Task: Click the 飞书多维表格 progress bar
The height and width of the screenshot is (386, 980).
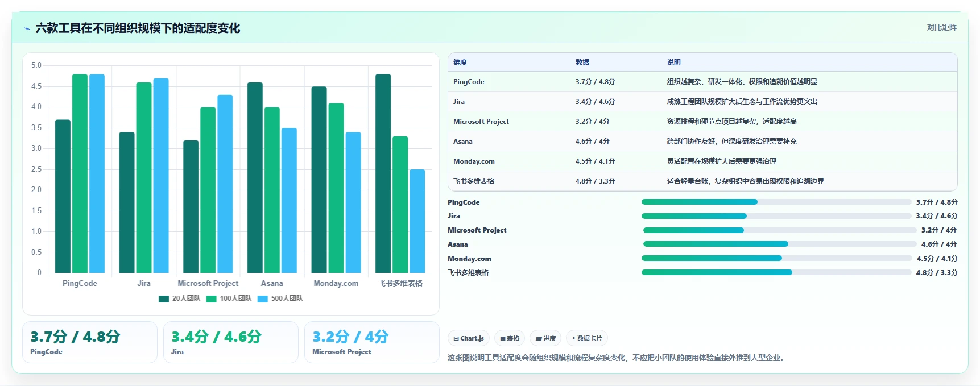Action: (776, 272)
